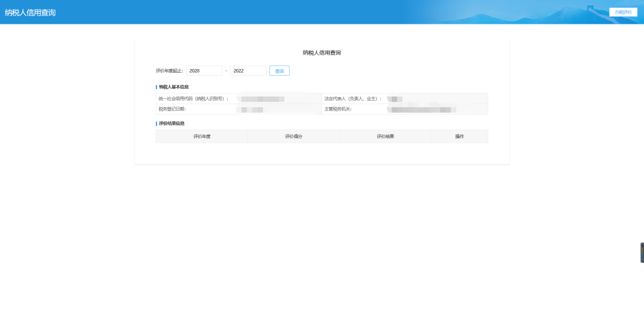Click the start year field showing 2020
The height and width of the screenshot is (314, 644).
[x=204, y=71]
